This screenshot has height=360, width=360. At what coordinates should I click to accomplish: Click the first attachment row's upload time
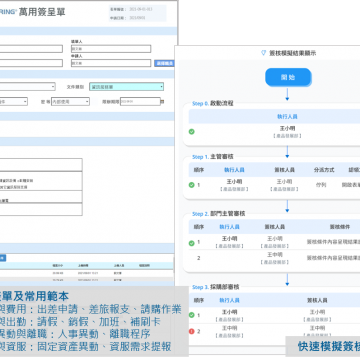(87, 272)
